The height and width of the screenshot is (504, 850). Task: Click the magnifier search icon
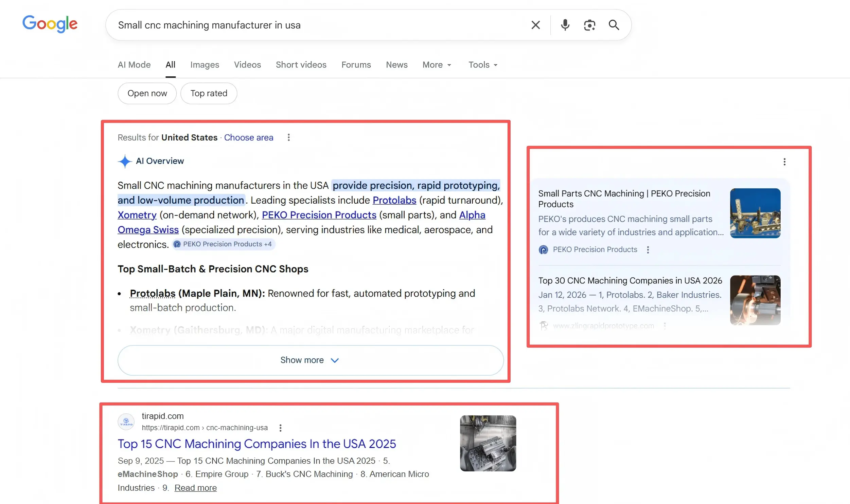tap(614, 25)
